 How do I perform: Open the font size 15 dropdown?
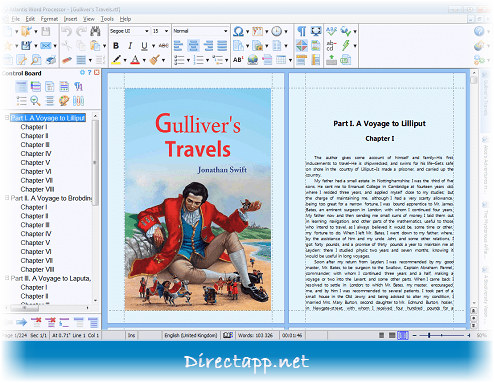point(166,31)
